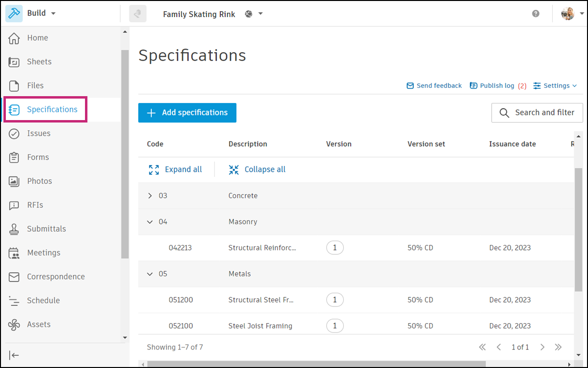
Task: Click the Submittals stamp icon
Action: tap(14, 229)
